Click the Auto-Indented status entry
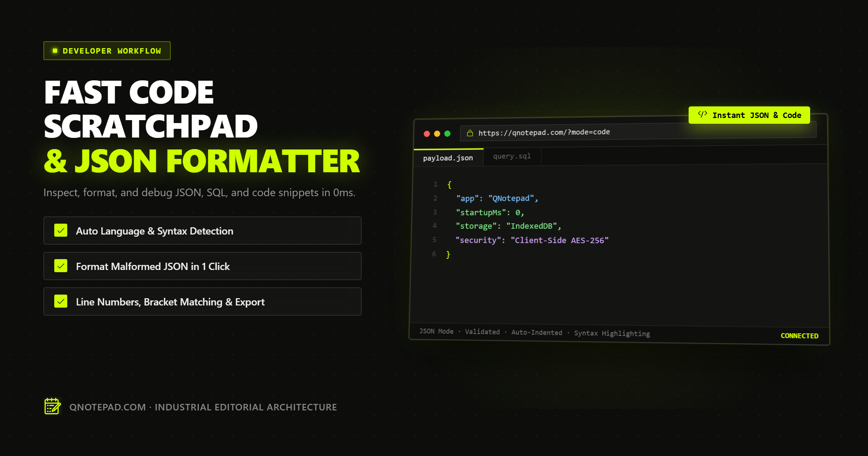The image size is (868, 456). [x=537, y=333]
